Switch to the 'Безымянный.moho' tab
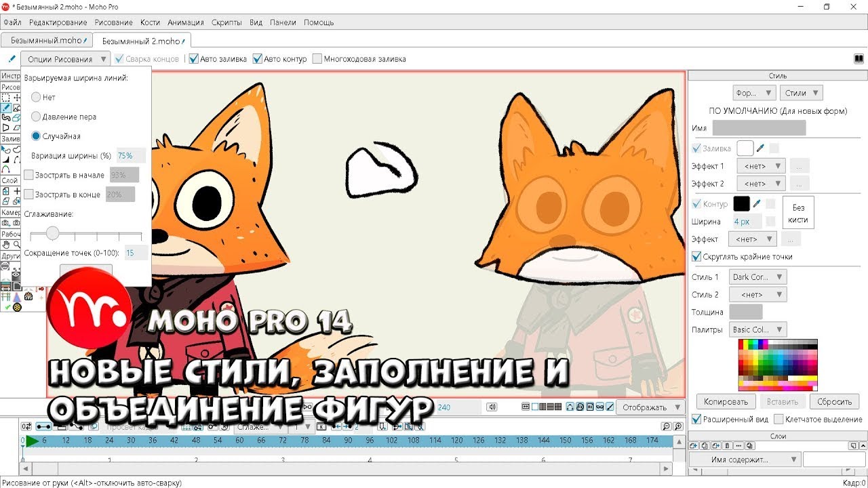Image resolution: width=868 pixels, height=488 pixels. [46, 41]
